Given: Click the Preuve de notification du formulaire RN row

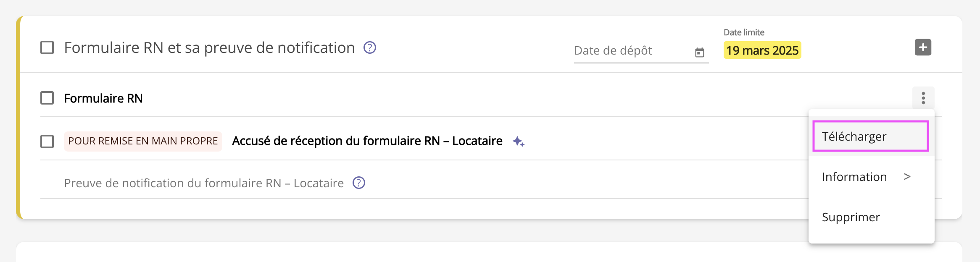Looking at the screenshot, I should tap(204, 183).
